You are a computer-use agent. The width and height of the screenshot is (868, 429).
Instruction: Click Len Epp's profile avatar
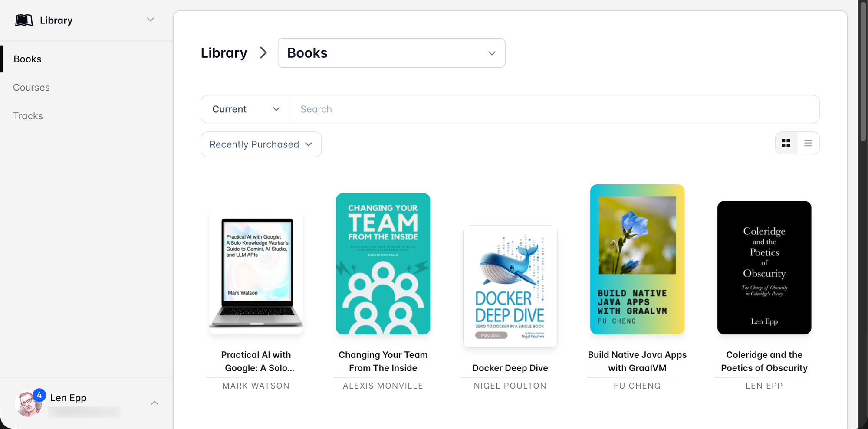tap(28, 404)
